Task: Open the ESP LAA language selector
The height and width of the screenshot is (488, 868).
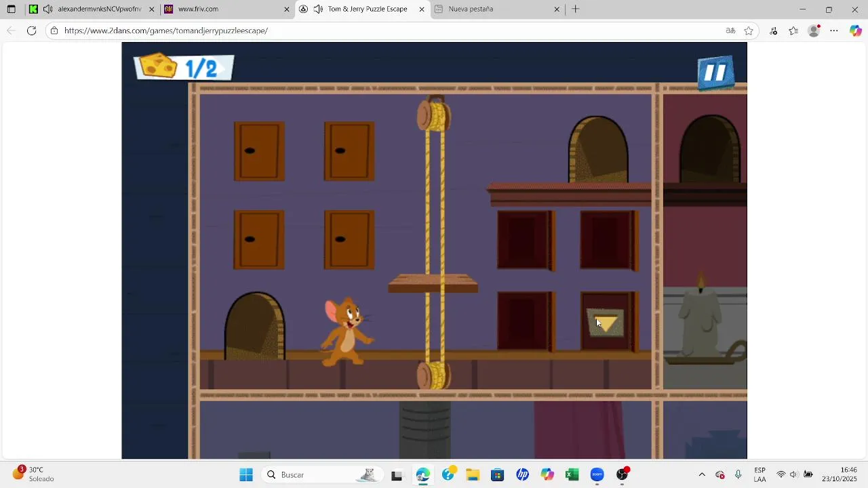Action: pos(759,474)
